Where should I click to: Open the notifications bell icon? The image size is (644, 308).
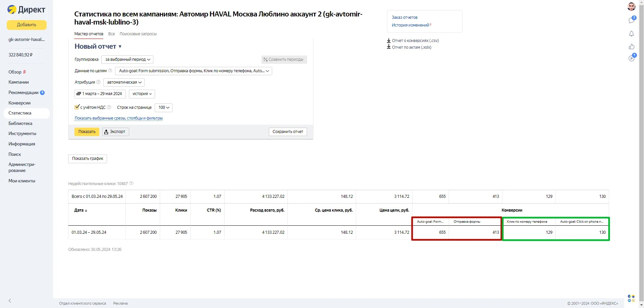point(631,34)
